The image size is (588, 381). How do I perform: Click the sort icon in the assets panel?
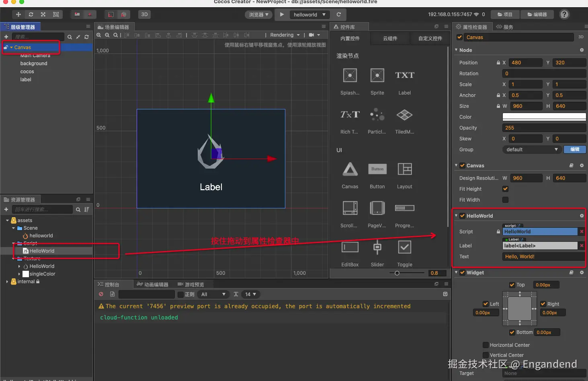(x=87, y=210)
